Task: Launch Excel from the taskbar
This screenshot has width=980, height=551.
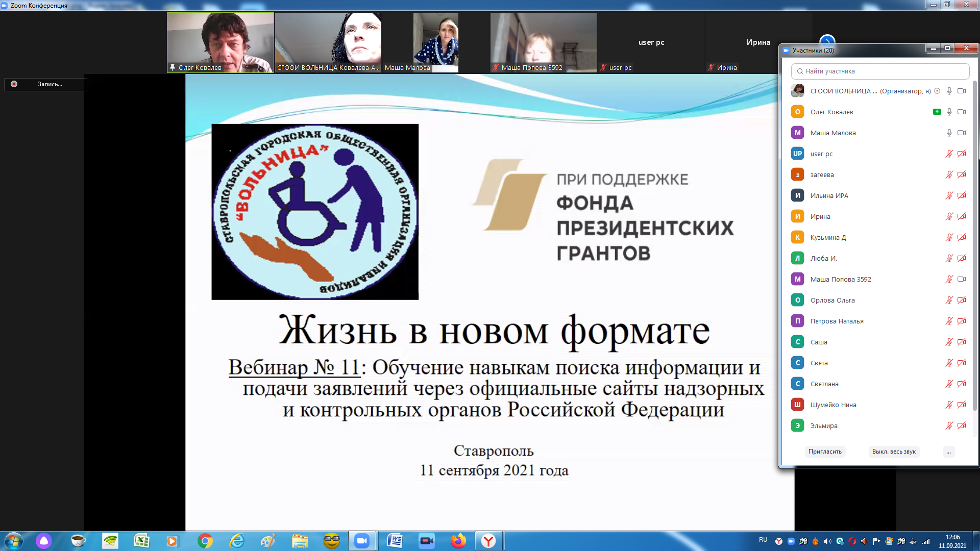Action: 141,541
